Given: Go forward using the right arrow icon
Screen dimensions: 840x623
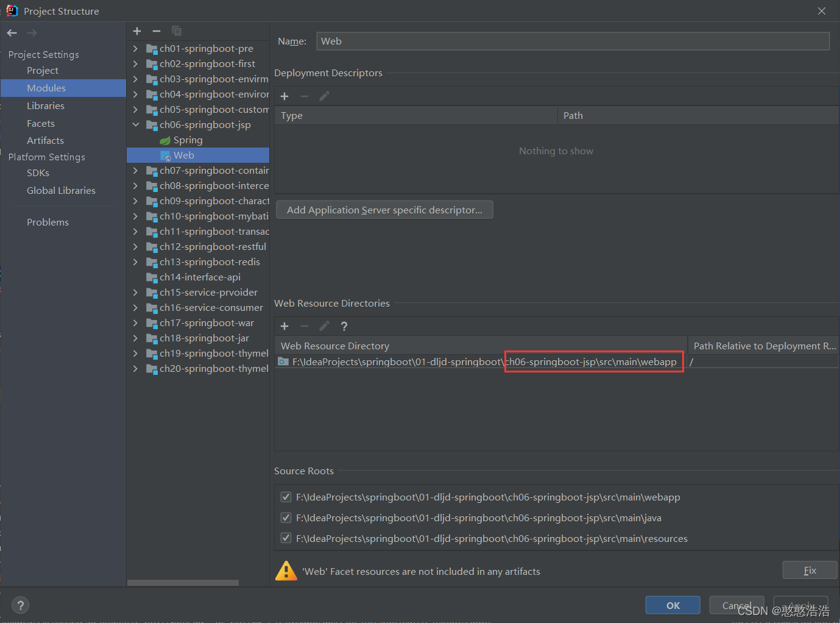Looking at the screenshot, I should point(32,33).
